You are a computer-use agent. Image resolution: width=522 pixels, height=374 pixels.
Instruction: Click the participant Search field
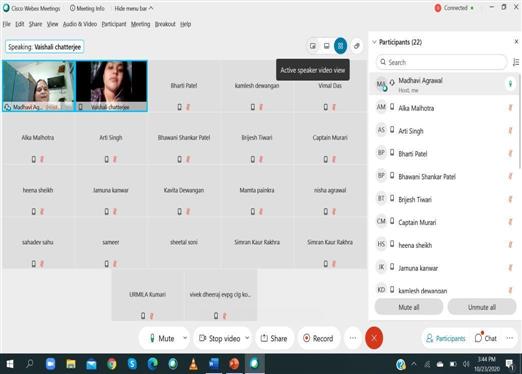442,62
